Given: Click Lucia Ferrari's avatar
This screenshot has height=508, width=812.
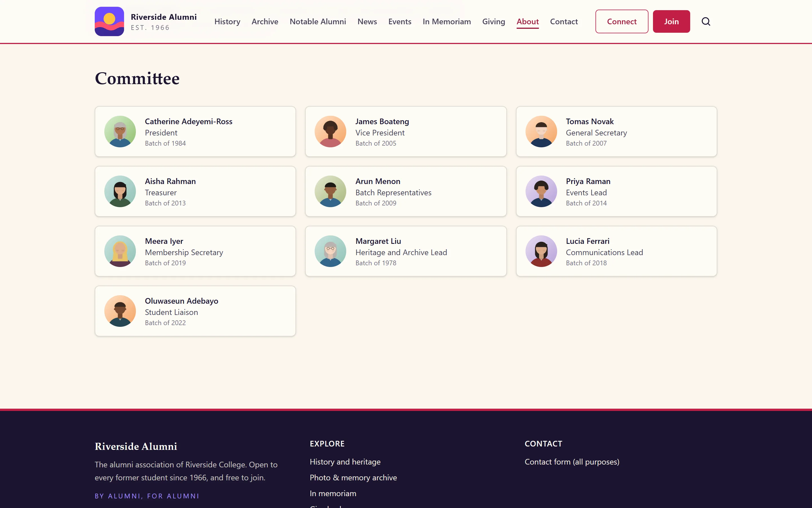Looking at the screenshot, I should [541, 251].
